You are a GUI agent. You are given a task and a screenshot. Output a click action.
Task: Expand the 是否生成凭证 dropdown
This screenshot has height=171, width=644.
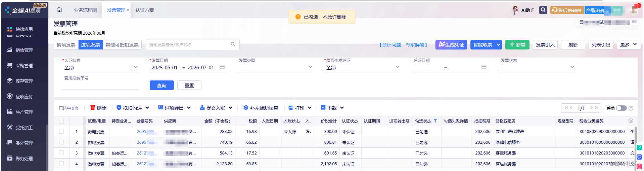(x=398, y=67)
